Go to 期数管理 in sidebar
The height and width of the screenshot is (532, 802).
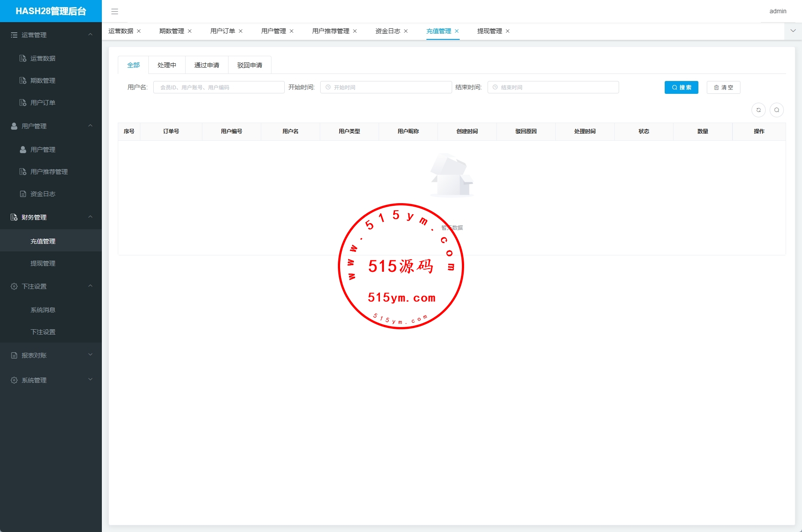tap(43, 81)
